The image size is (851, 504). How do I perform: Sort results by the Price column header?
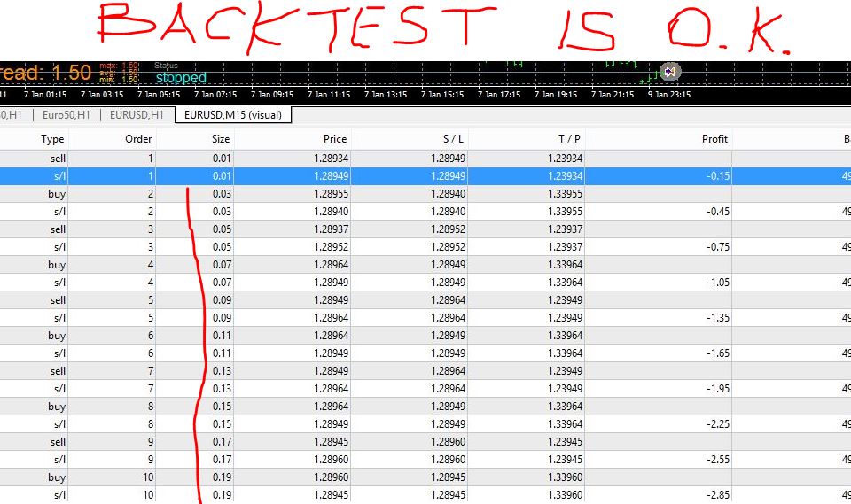[335, 139]
